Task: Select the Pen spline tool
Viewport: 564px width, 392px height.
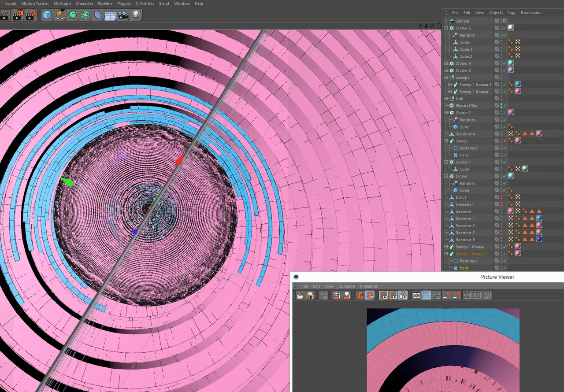Action: [x=60, y=15]
